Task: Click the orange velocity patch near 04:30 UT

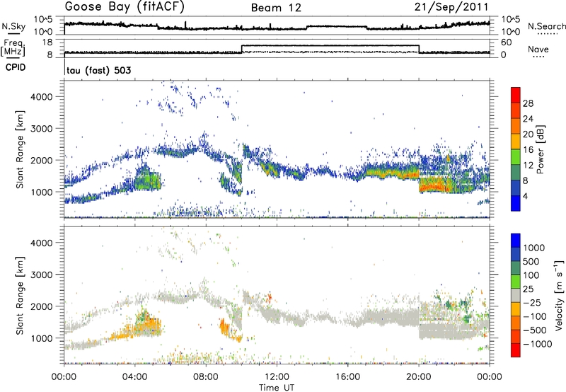Action: click(149, 327)
